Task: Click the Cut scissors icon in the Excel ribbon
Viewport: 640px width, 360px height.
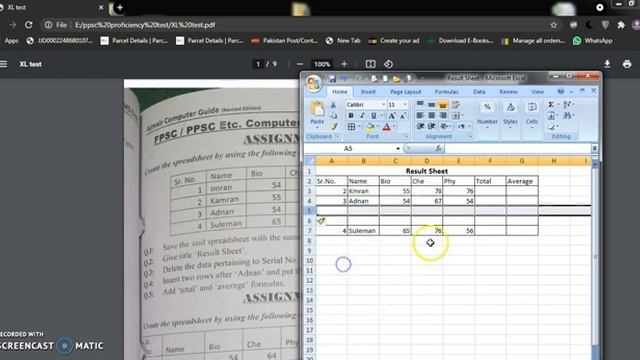Action: pyautogui.click(x=333, y=106)
